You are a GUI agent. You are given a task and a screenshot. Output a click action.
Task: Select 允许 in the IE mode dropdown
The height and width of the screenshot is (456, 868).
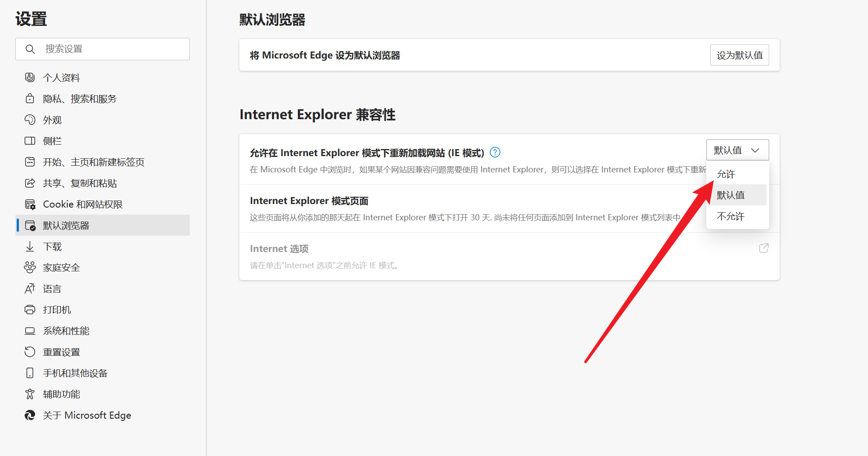click(726, 174)
